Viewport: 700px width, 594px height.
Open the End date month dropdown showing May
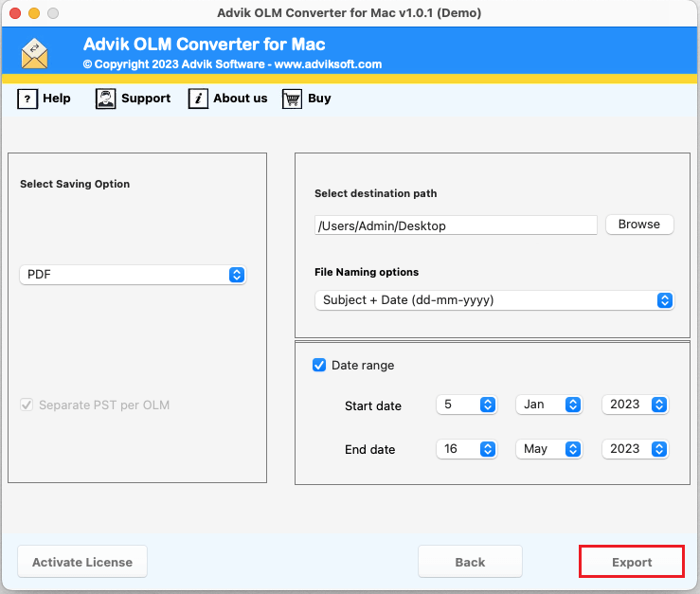548,449
